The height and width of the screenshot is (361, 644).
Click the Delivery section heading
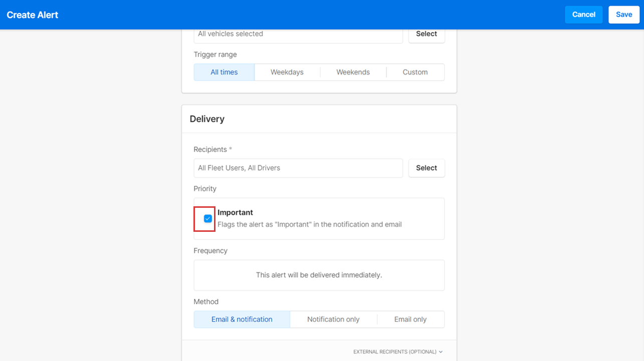click(x=207, y=119)
